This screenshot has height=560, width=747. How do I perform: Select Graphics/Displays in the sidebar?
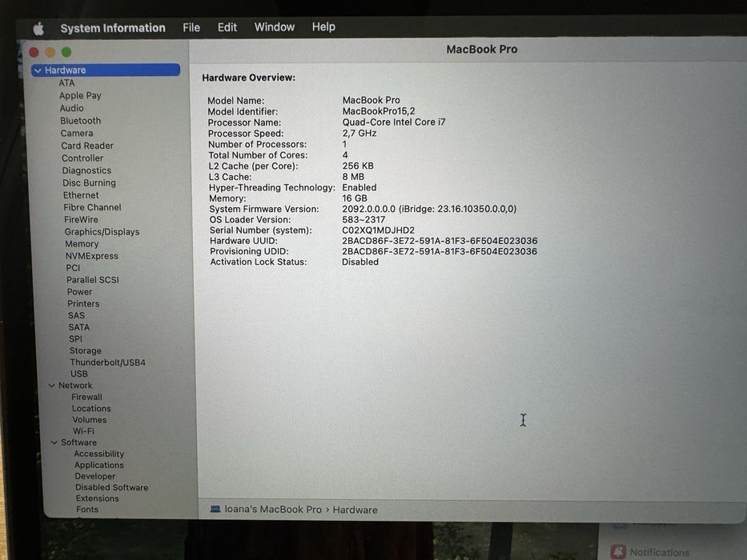[102, 232]
